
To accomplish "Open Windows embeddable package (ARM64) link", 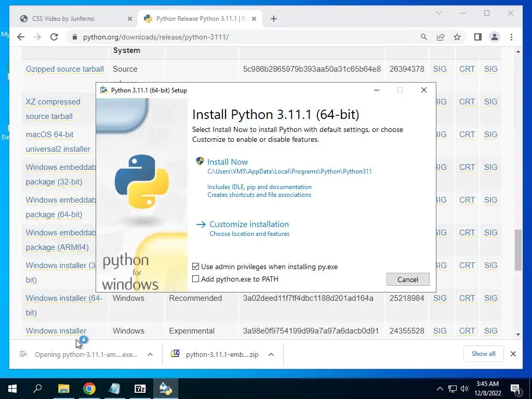I will pos(61,240).
